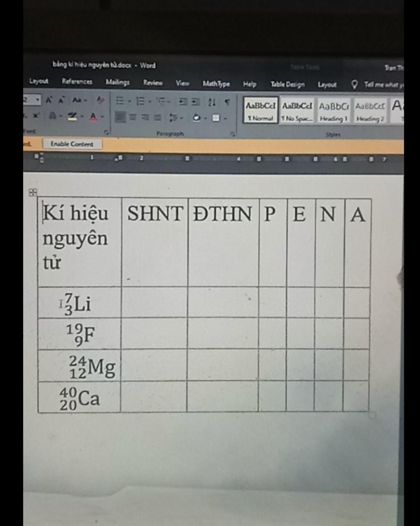The width and height of the screenshot is (420, 526).
Task: Click the Ca atom symbol cell
Action: [80, 397]
